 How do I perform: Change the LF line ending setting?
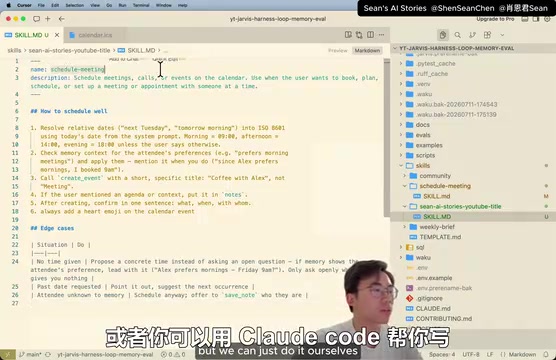point(490,354)
